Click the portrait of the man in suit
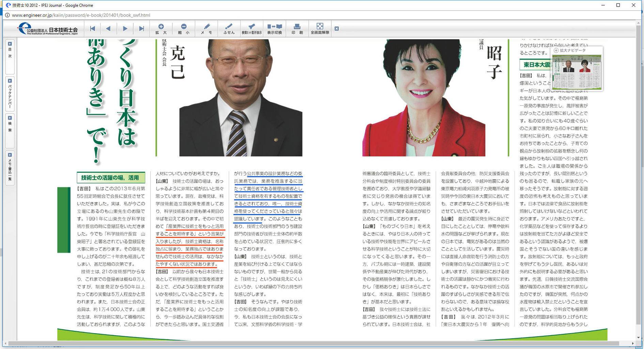Image resolution: width=644 pixels, height=349 pixels. [x=241, y=98]
